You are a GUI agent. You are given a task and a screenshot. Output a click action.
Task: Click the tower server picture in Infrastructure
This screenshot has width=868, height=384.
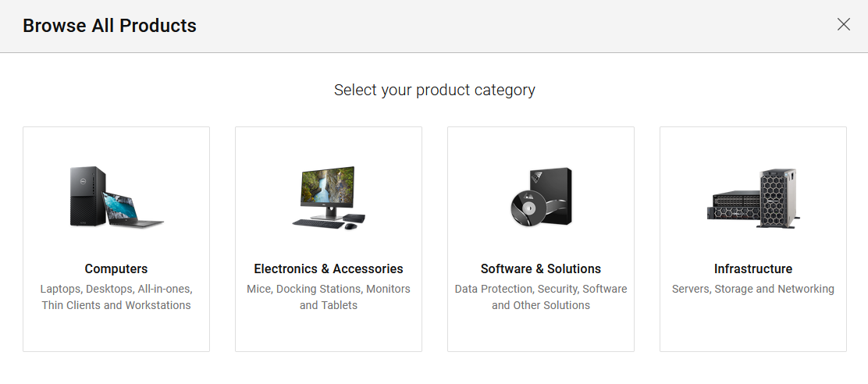[777, 197]
